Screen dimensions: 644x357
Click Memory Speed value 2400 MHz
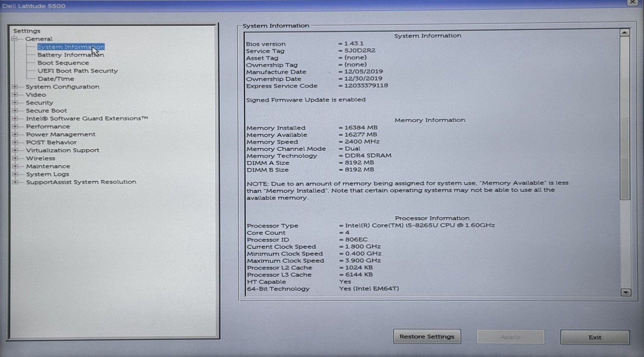click(x=362, y=142)
